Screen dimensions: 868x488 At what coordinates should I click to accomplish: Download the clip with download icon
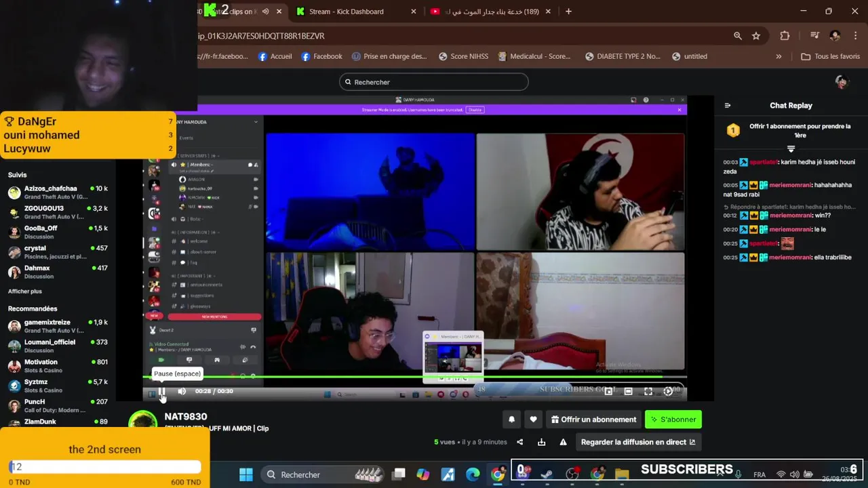pyautogui.click(x=541, y=442)
